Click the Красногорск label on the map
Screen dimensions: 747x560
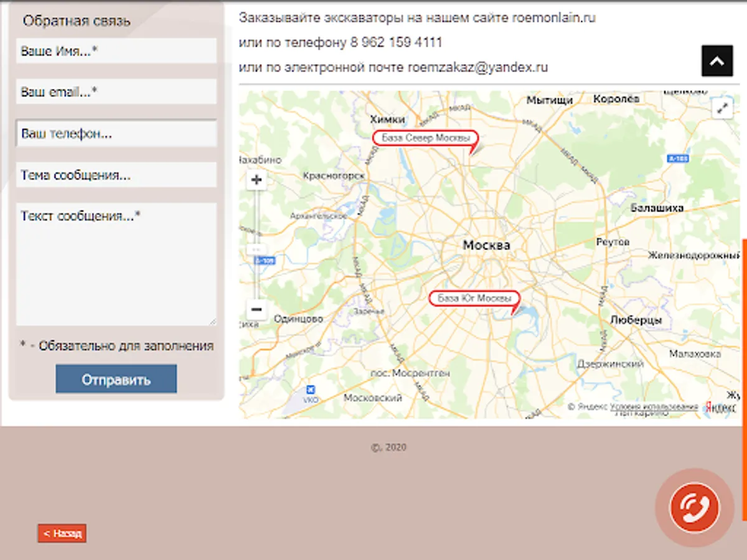tap(333, 176)
